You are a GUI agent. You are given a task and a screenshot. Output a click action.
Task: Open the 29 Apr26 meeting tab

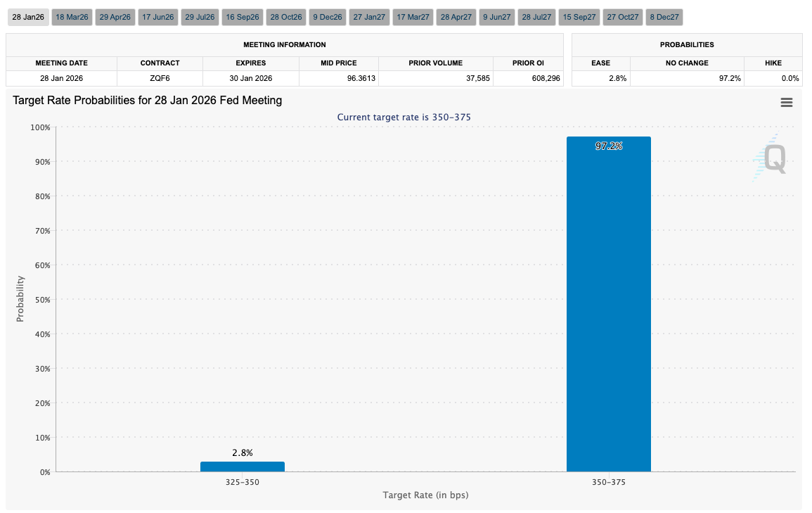click(115, 18)
